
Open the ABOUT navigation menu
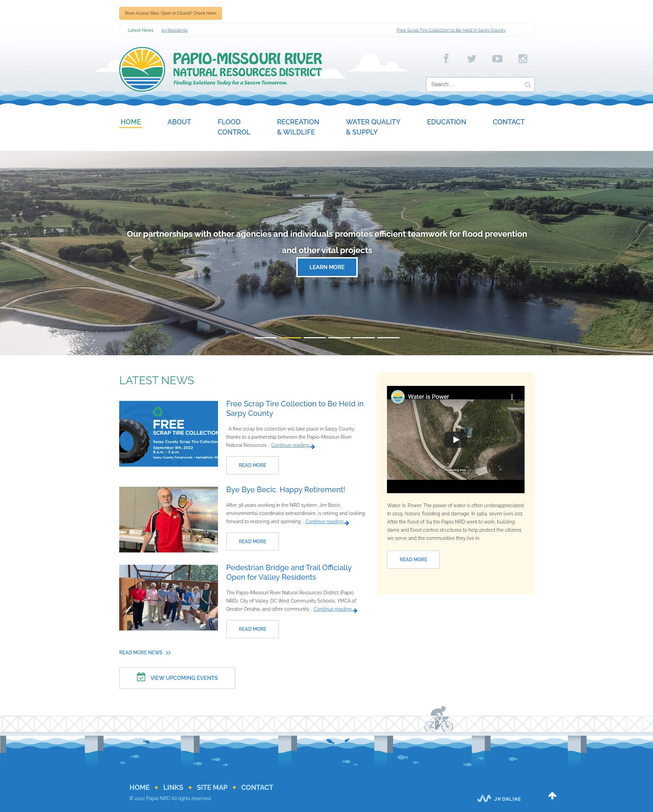click(x=179, y=122)
